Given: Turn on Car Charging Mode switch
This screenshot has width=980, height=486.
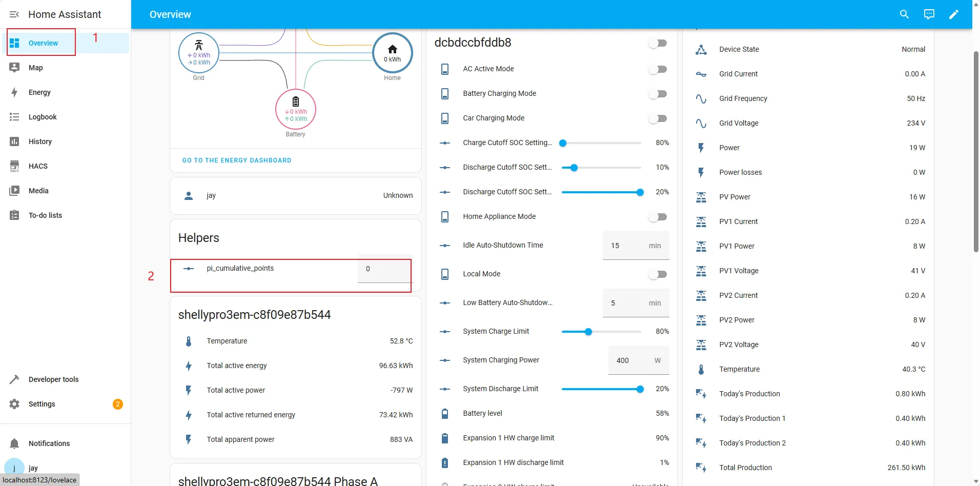Looking at the screenshot, I should pos(658,118).
